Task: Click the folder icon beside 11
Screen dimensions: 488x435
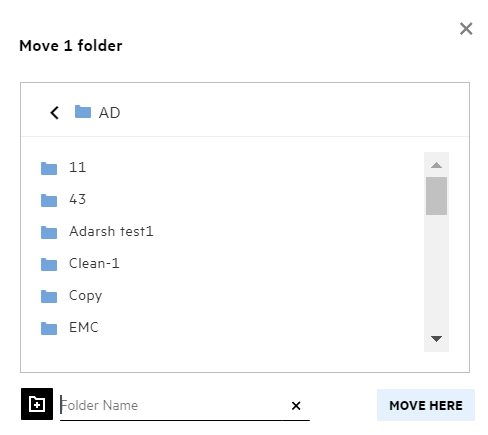Action: 49,168
